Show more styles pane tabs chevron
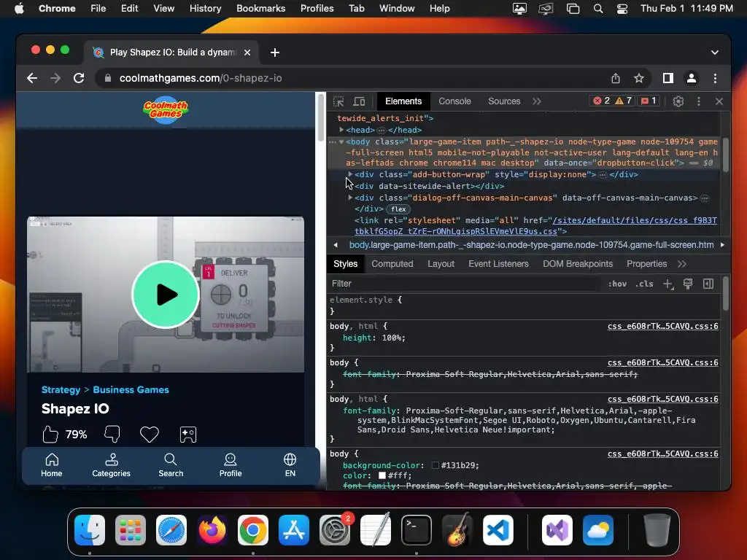The image size is (747, 560). (682, 264)
